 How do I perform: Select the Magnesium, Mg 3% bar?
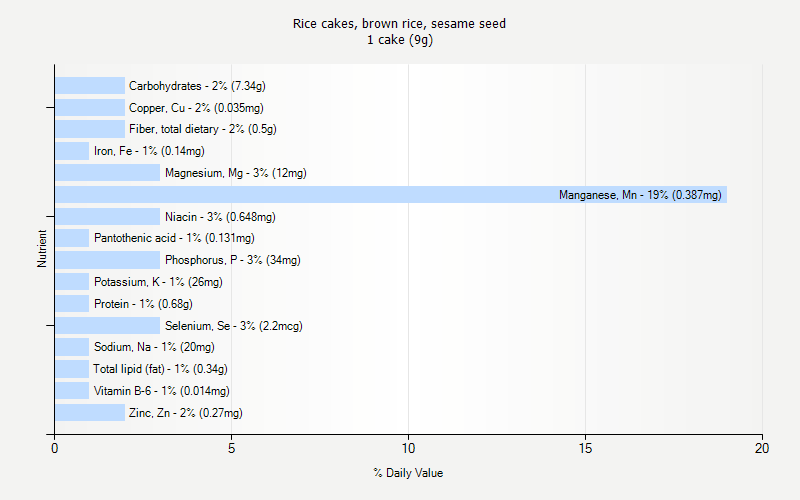[x=107, y=173]
